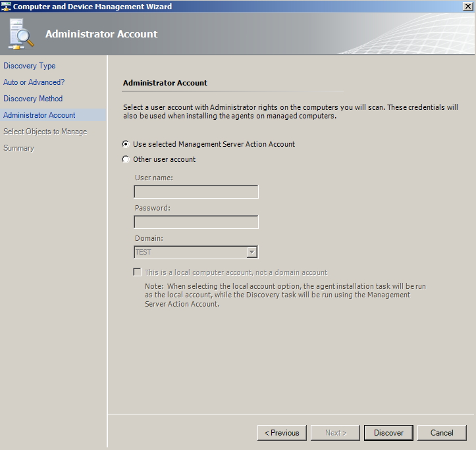Image resolution: width=476 pixels, height=450 pixels.
Task: Select Use selected Management Server Action Account
Action: [x=126, y=144]
